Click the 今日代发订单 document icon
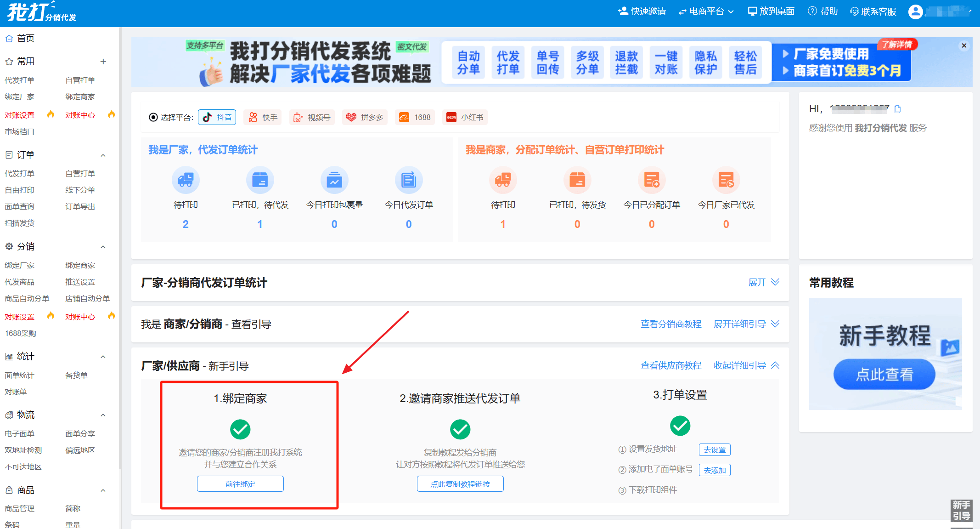This screenshot has height=529, width=980. [x=409, y=180]
